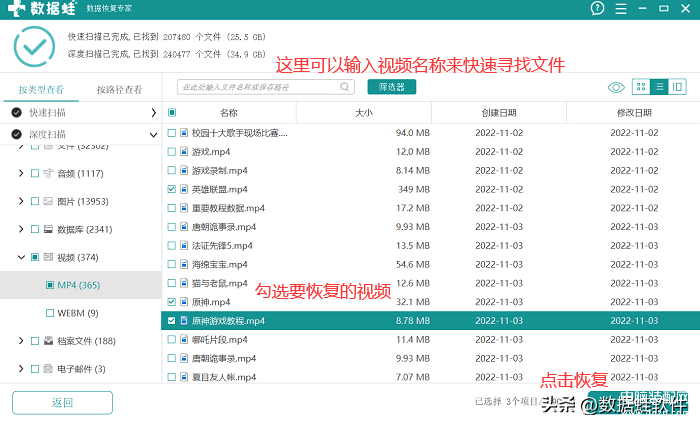This screenshot has width=700, height=426.
Task: Select the 校园十大歌手现场比赛 file row
Action: (x=430, y=133)
